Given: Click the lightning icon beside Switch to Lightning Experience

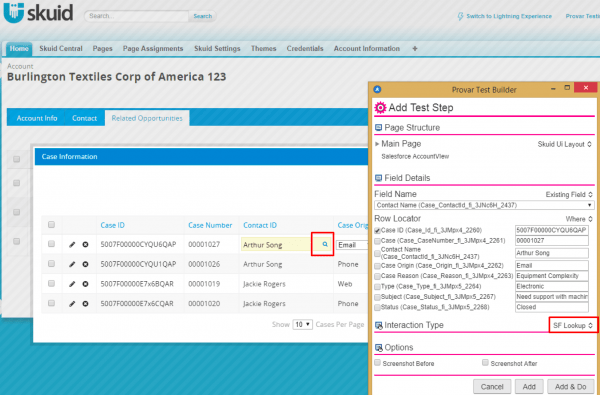Looking at the screenshot, I should pos(460,16).
